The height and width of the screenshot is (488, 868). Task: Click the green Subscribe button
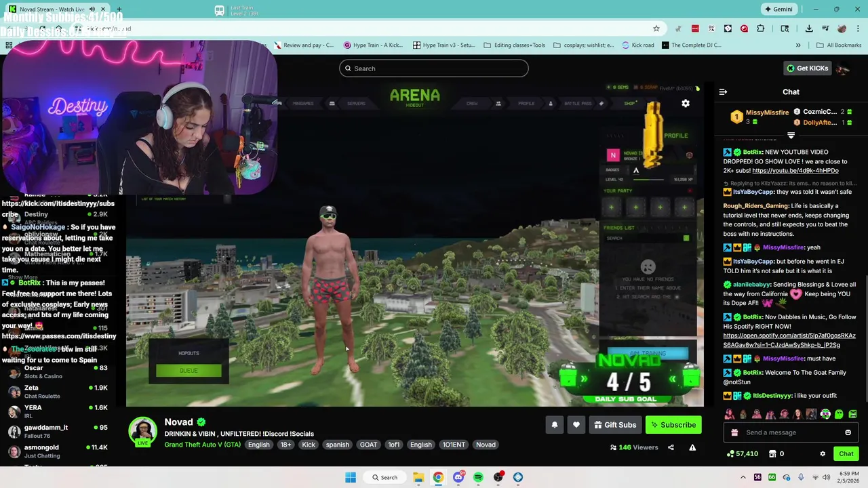673,425
